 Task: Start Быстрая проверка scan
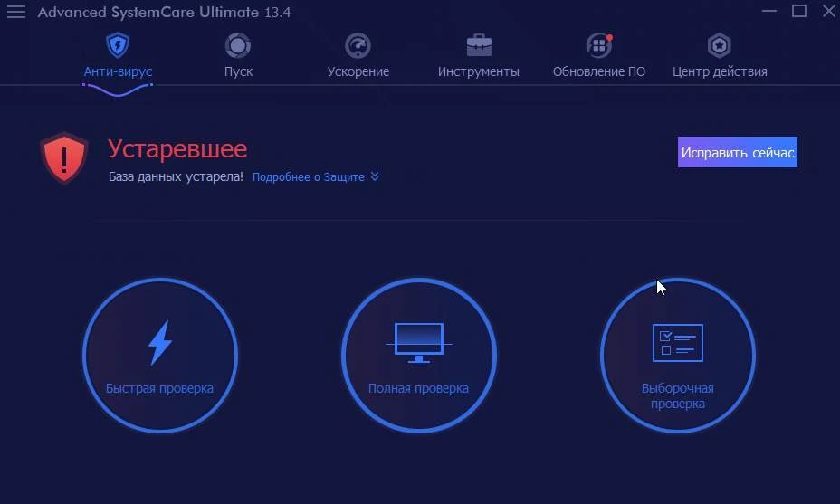coord(160,355)
